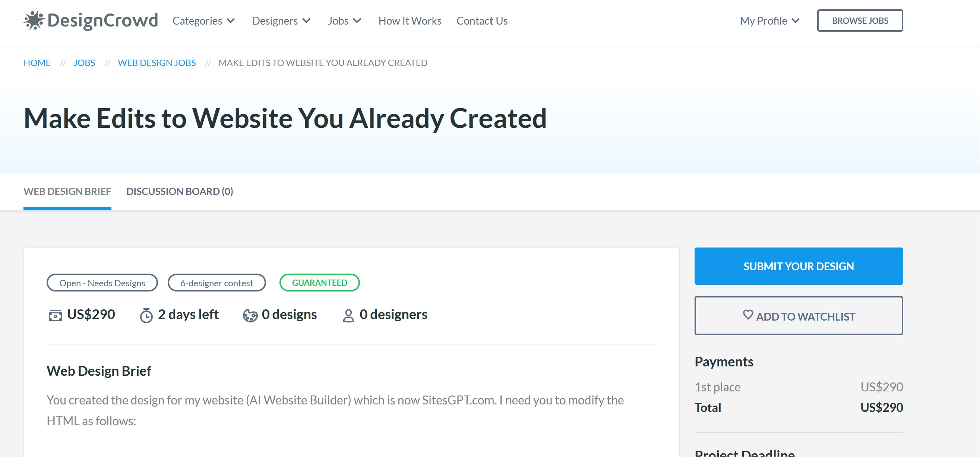Open Web Design Jobs breadcrumb link
980x457 pixels.
[x=157, y=62]
